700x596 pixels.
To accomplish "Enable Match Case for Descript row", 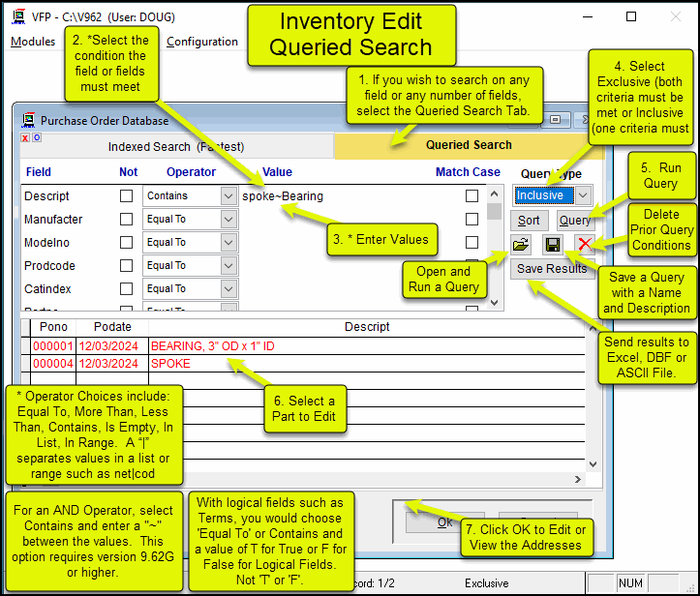I will pos(472,195).
